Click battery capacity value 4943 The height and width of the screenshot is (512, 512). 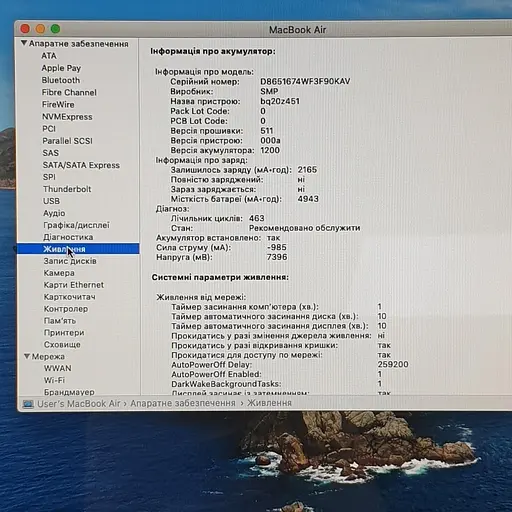pyautogui.click(x=308, y=199)
